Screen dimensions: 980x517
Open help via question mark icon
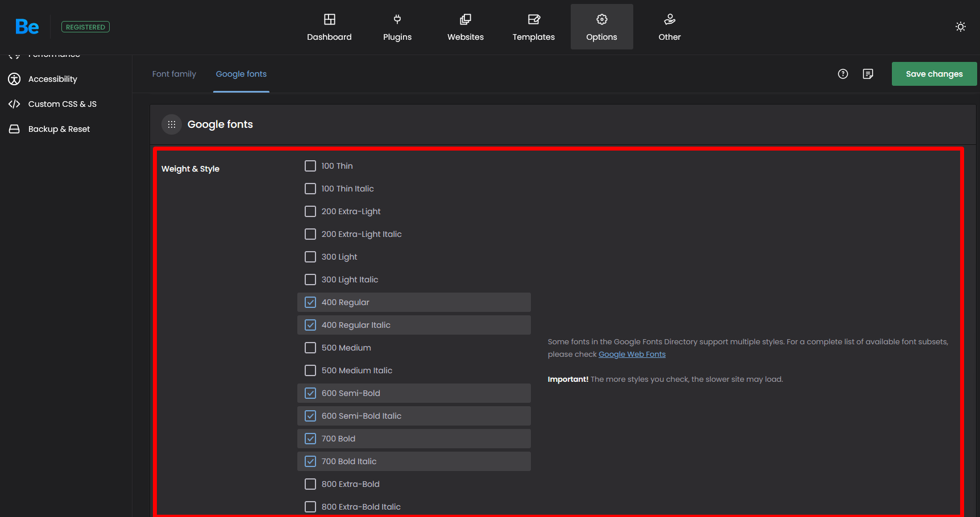pyautogui.click(x=842, y=74)
